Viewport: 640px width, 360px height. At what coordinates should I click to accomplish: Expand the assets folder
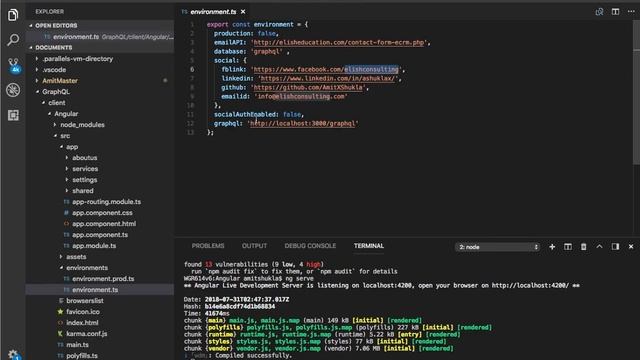pos(76,257)
